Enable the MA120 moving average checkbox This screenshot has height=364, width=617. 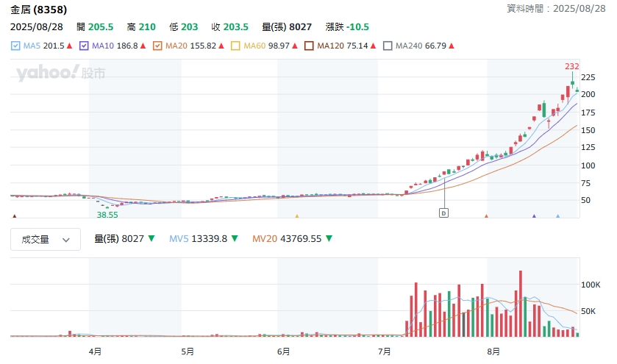[x=310, y=46]
